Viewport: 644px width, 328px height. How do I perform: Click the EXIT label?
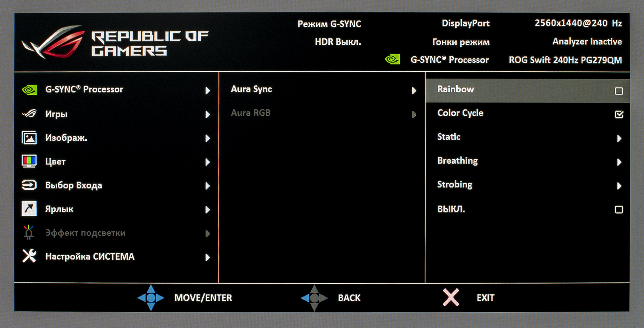tap(485, 298)
